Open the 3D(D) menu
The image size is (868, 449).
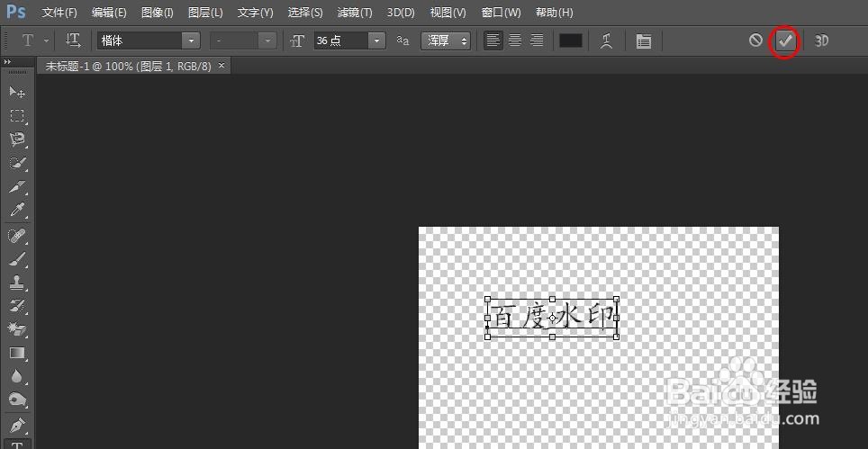tap(401, 13)
